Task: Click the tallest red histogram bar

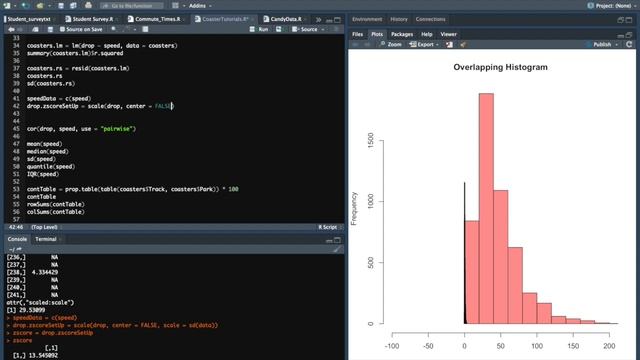Action: [486, 208]
